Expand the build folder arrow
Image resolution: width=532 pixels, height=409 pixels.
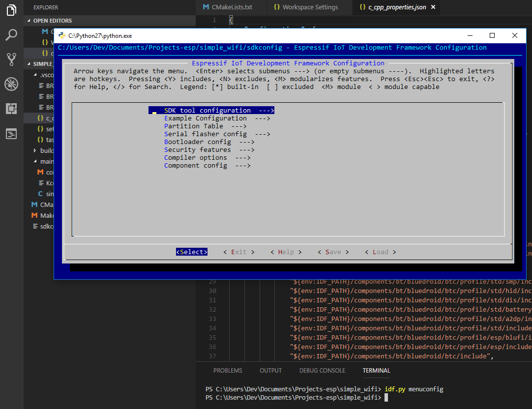coord(35,150)
